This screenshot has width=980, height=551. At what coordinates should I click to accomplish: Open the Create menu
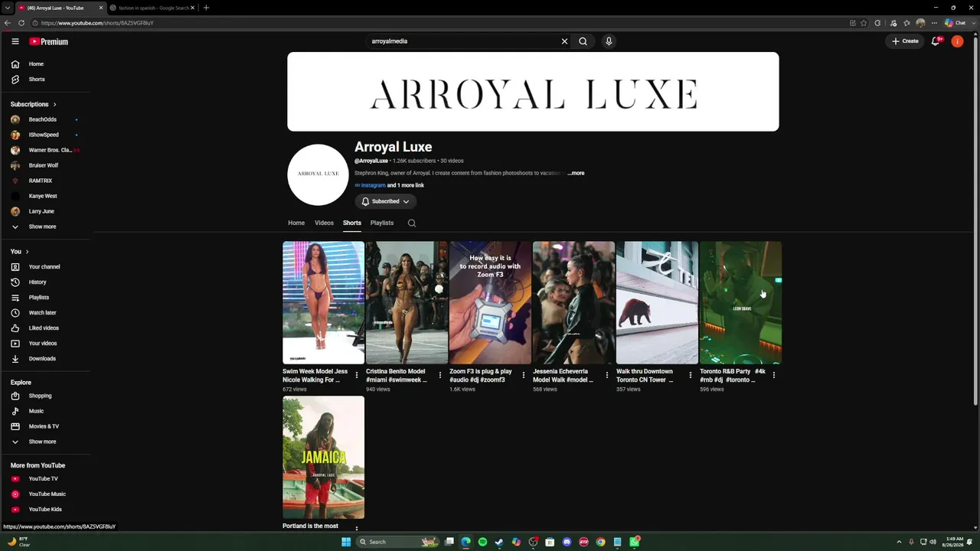(905, 41)
